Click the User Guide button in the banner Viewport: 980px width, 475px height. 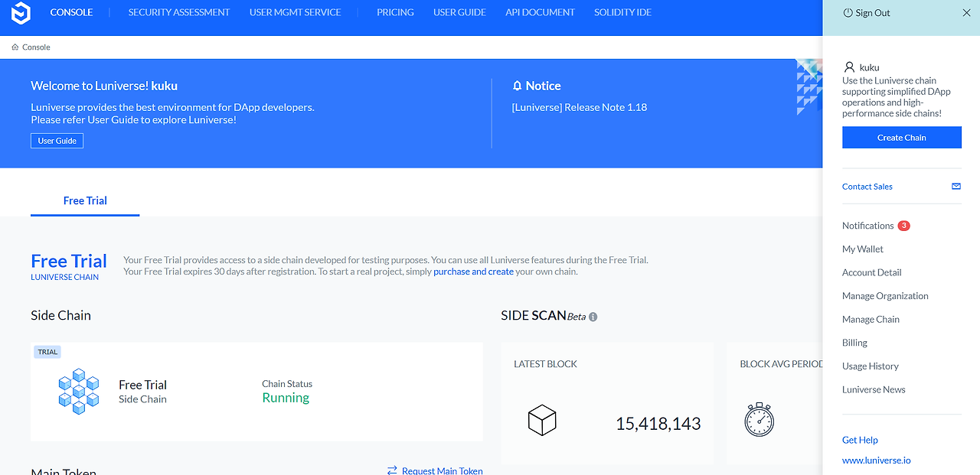[x=57, y=141]
